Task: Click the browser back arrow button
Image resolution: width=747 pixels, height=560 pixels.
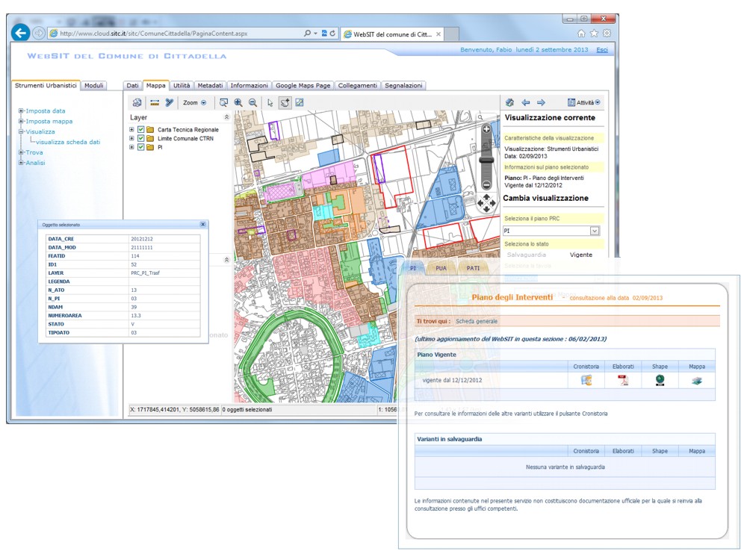Action: click(x=20, y=33)
